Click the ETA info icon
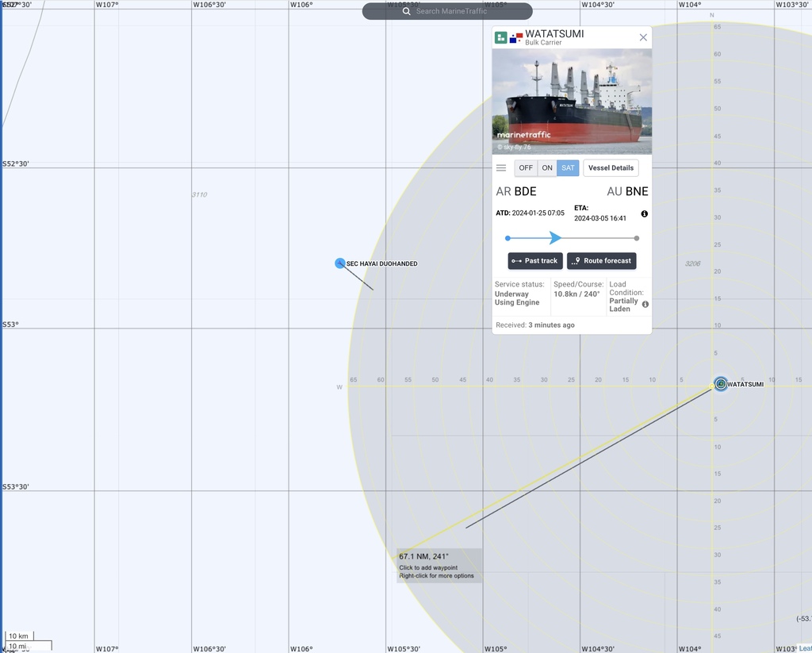 pos(644,213)
